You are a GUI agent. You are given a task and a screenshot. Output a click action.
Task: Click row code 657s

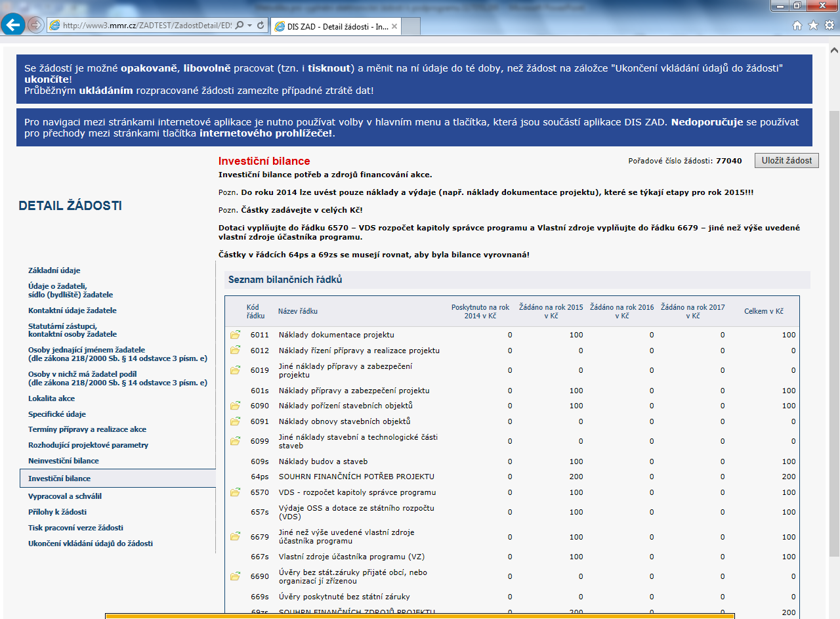click(259, 512)
